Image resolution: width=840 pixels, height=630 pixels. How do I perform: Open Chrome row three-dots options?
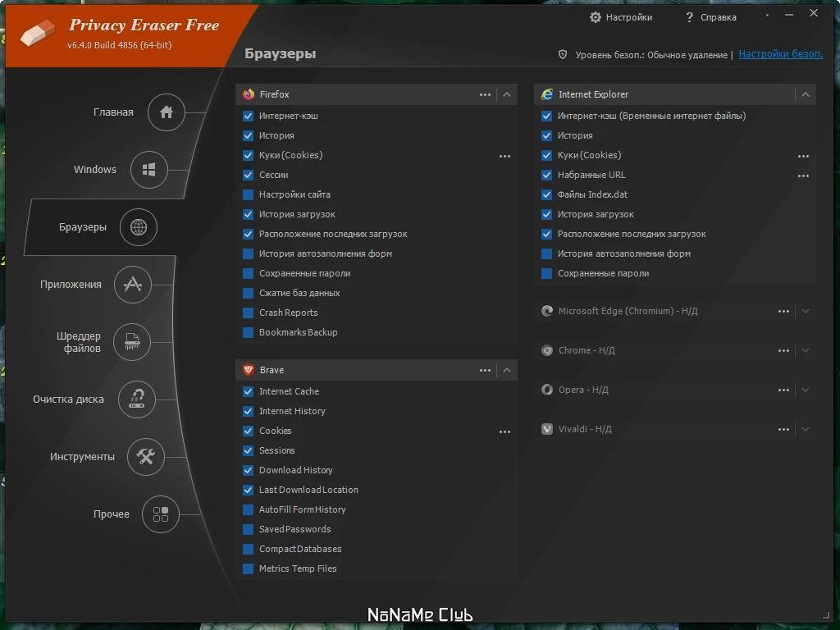783,351
